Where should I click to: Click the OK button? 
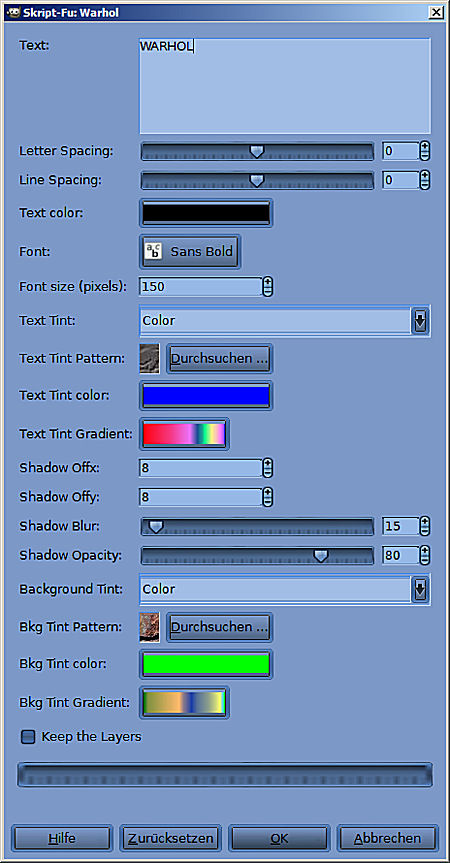point(279,838)
